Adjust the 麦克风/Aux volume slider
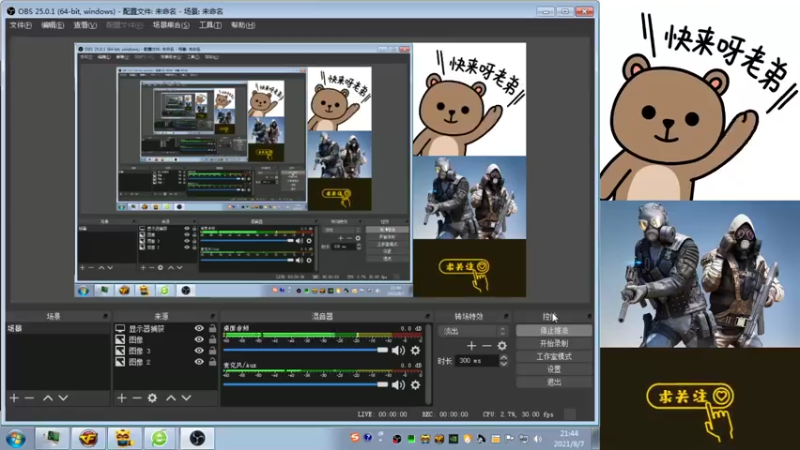The height and width of the screenshot is (450, 800). click(x=306, y=385)
